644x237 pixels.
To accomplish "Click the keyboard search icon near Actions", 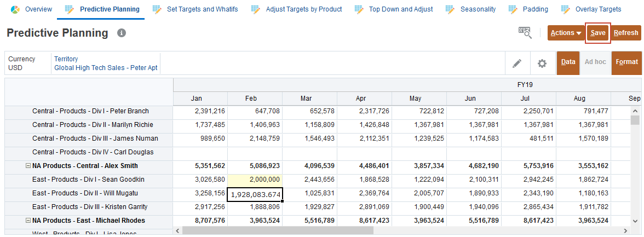I will click(525, 33).
